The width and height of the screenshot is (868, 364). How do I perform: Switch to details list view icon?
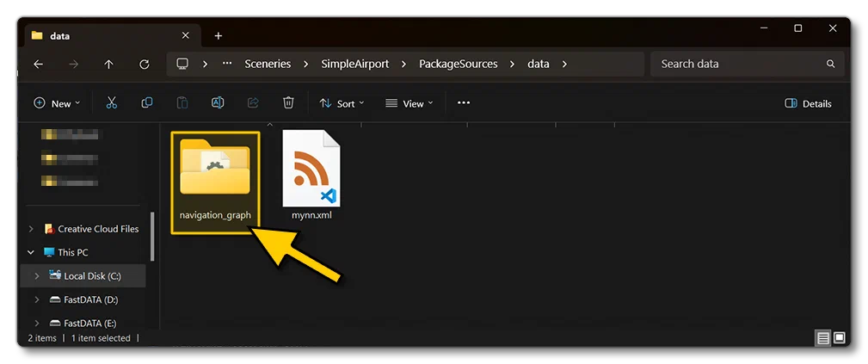tap(823, 338)
